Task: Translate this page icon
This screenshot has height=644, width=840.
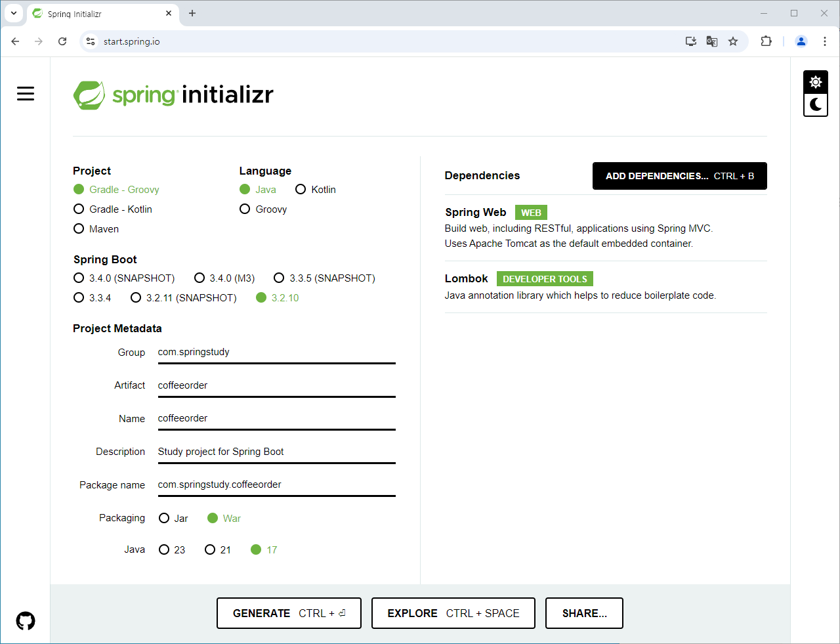Action: click(x=712, y=41)
